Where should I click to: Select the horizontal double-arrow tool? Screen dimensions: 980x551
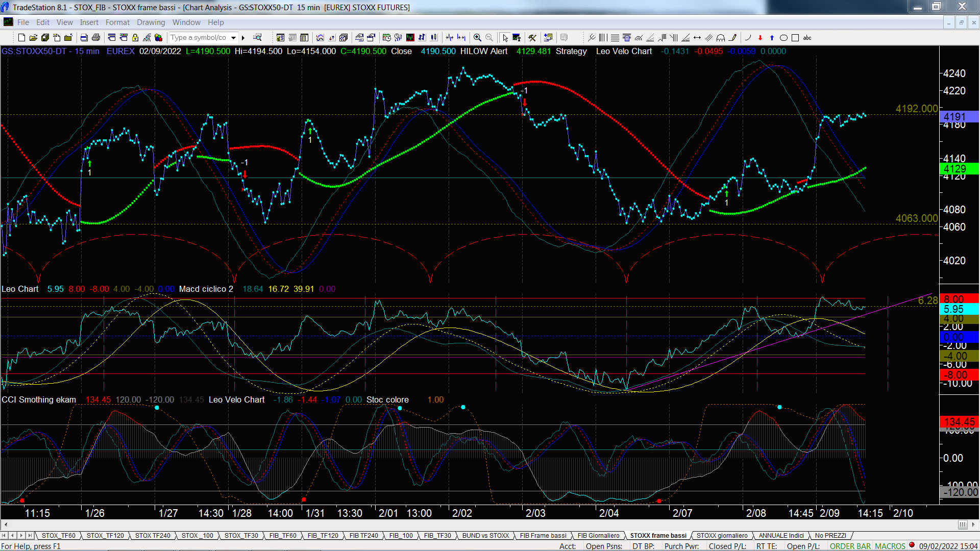click(x=697, y=38)
